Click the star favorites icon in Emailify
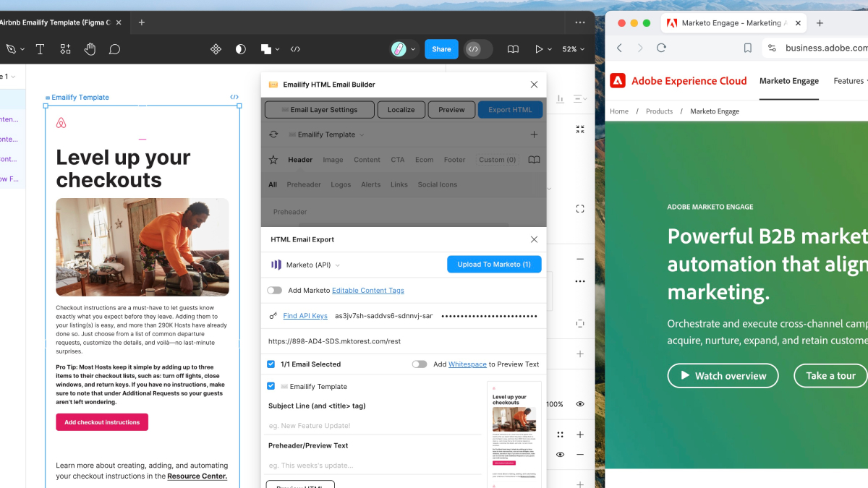Screen dimensions: 868x488 coord(273,160)
